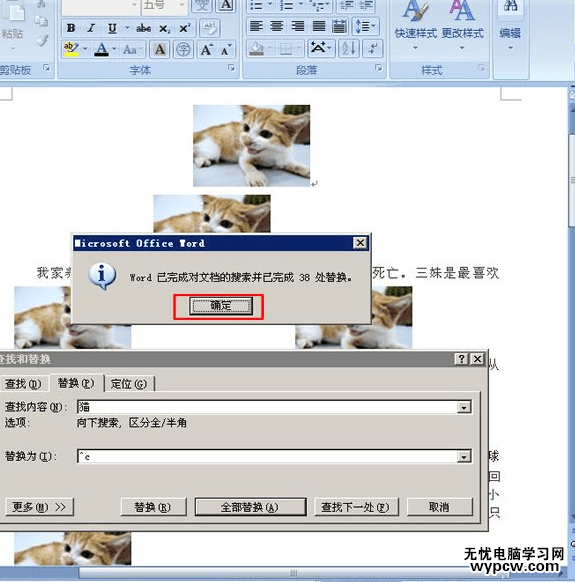Click the 全部替换(A) button
575x582 pixels.
251,507
